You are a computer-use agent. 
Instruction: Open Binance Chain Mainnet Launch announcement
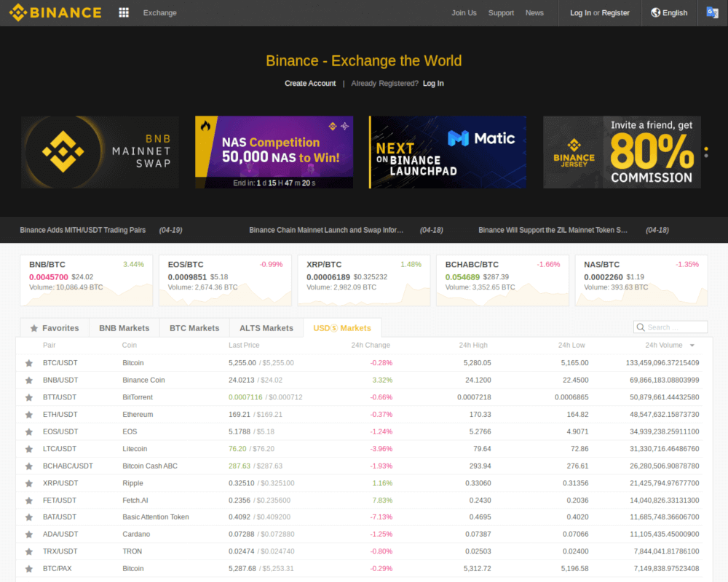pyautogui.click(x=326, y=230)
